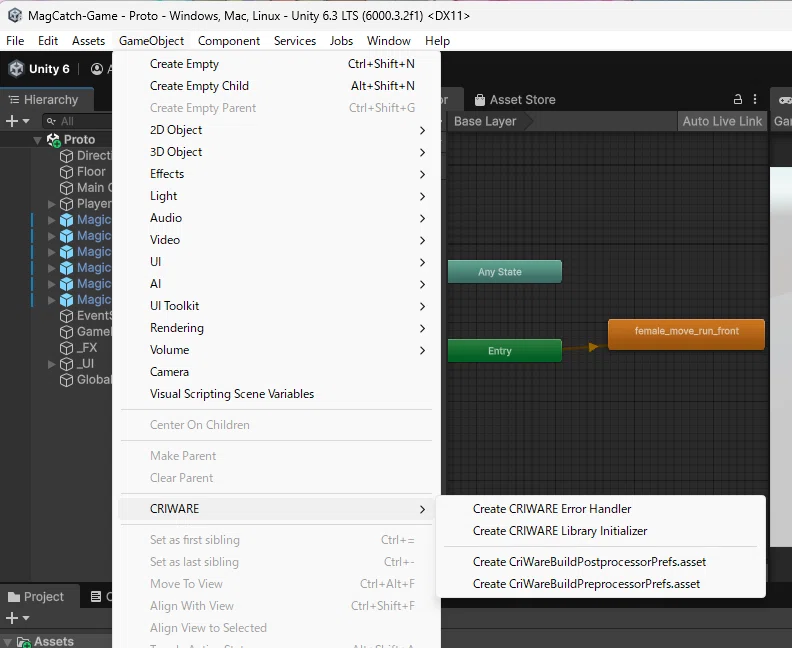Switch to the Project tab
792x648 pixels.
[x=39, y=597]
